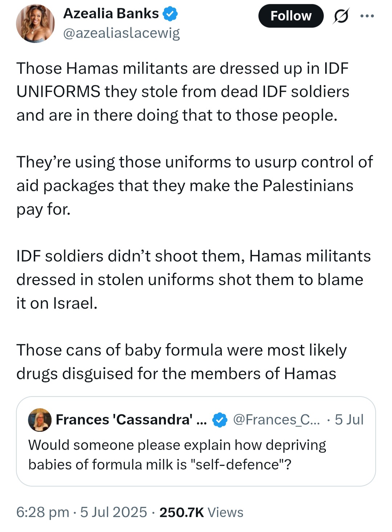Click the 6:28 pm timestamp

click(x=42, y=512)
